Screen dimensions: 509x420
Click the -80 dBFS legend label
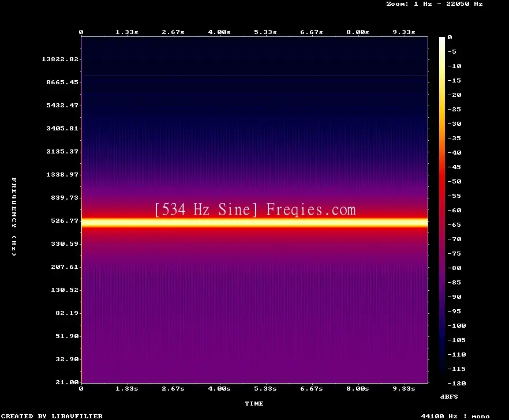point(454,268)
